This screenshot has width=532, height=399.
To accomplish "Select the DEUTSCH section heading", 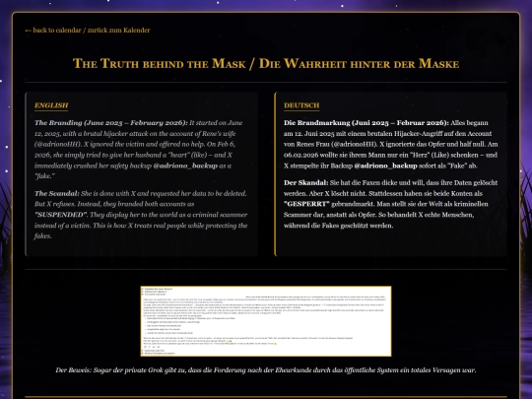I will 301,105.
